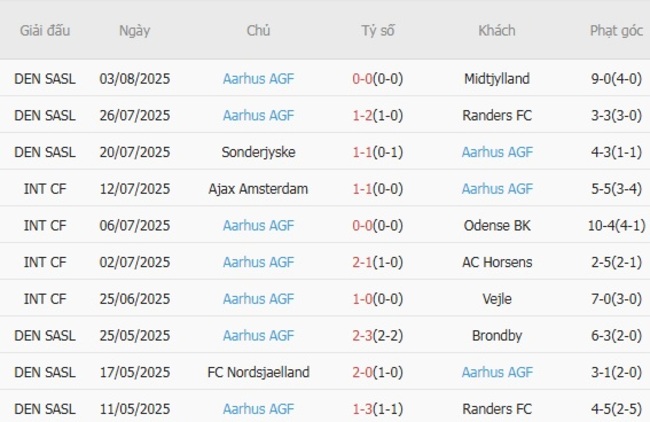
Task: Click the Tỷ số column header
Action: (378, 31)
